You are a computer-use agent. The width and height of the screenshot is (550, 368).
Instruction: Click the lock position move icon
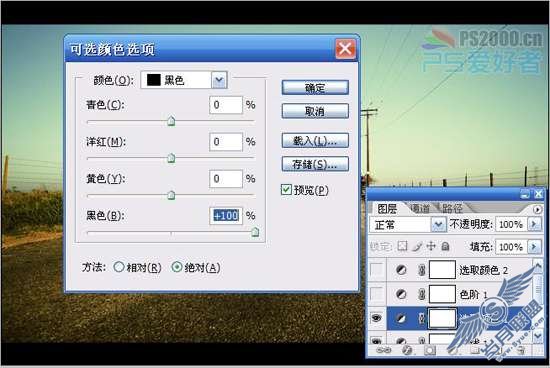click(x=431, y=246)
